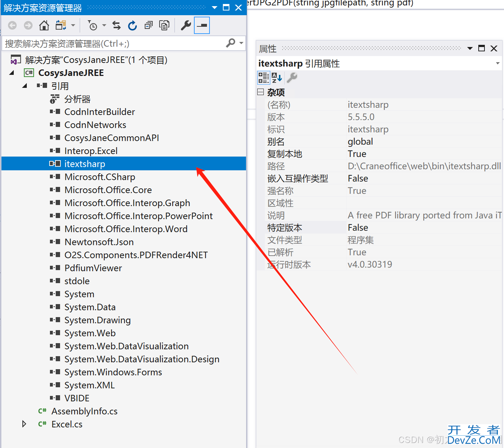Open Properties panel window position dropdown
This screenshot has height=448, width=504.
[470, 48]
